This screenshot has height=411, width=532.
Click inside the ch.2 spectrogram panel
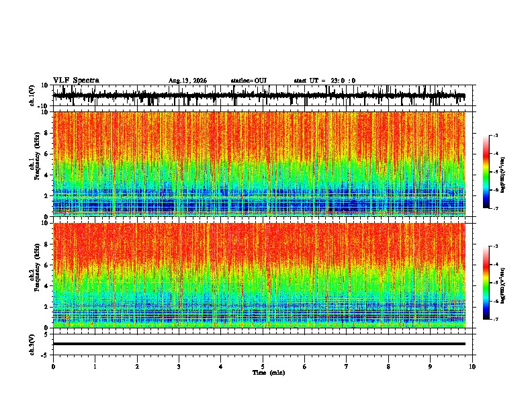(259, 275)
